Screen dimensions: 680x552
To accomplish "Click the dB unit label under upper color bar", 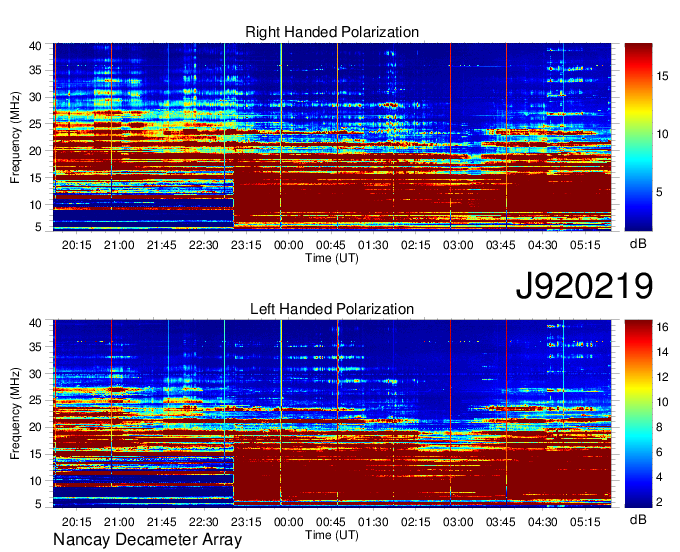I will [638, 244].
